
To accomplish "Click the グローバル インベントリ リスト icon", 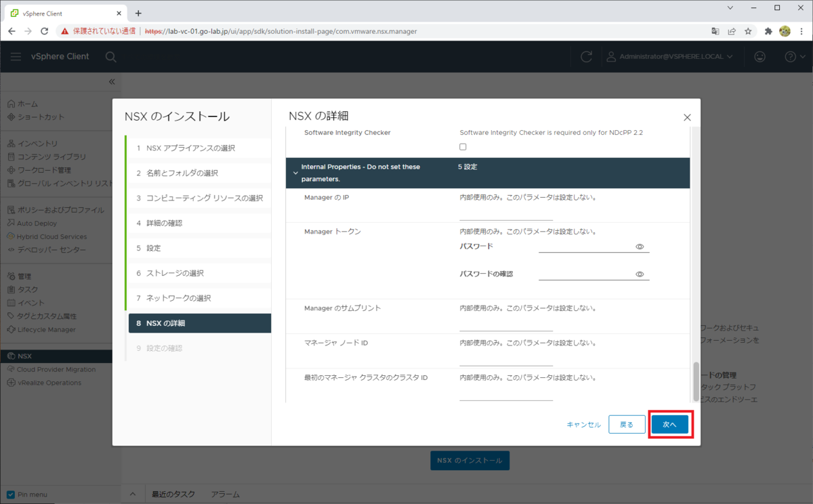I will click(x=12, y=183).
